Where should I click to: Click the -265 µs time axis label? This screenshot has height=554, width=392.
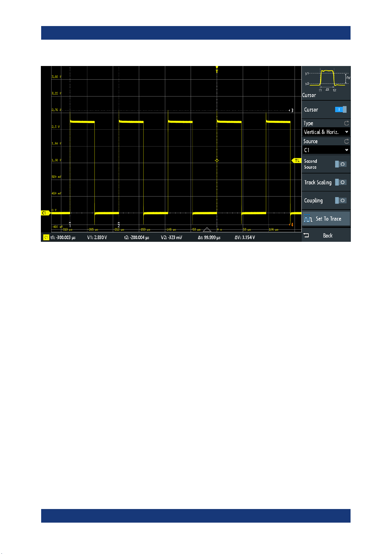pyautogui.click(x=93, y=230)
